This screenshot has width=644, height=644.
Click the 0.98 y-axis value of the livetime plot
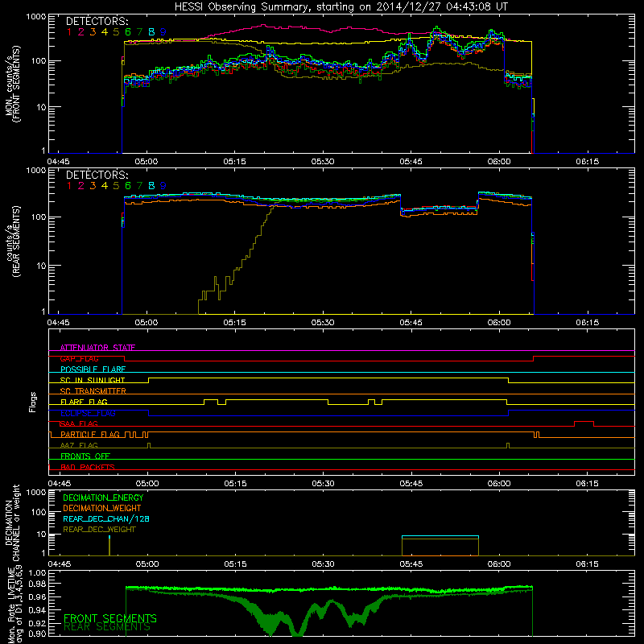click(x=38, y=584)
